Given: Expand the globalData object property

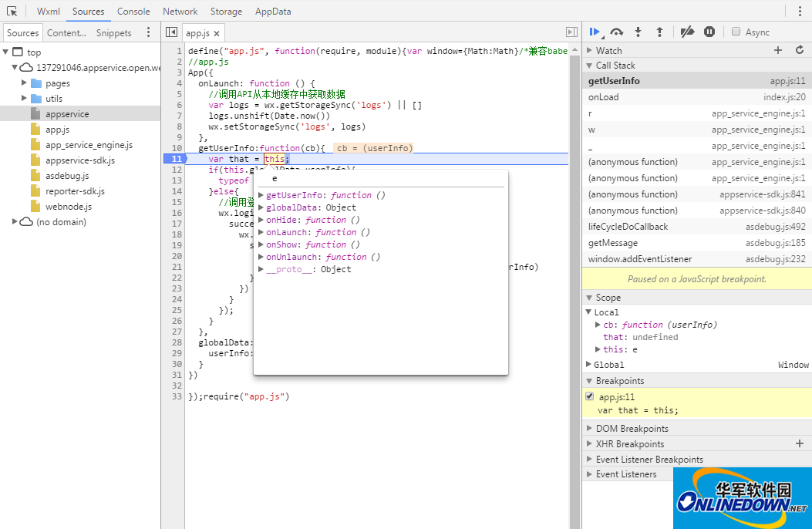Looking at the screenshot, I should (261, 207).
